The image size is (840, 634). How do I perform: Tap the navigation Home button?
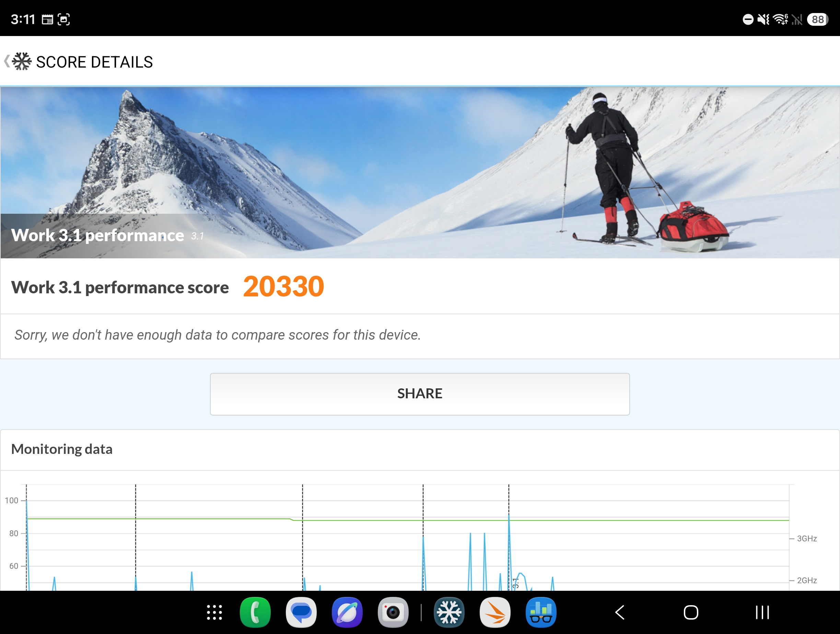point(691,612)
